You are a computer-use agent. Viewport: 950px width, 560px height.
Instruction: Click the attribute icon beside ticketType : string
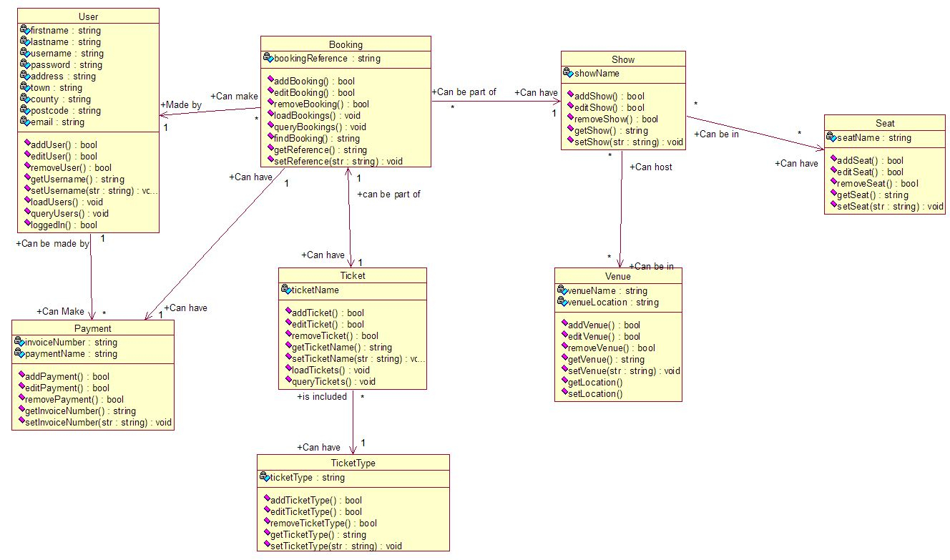click(x=264, y=477)
